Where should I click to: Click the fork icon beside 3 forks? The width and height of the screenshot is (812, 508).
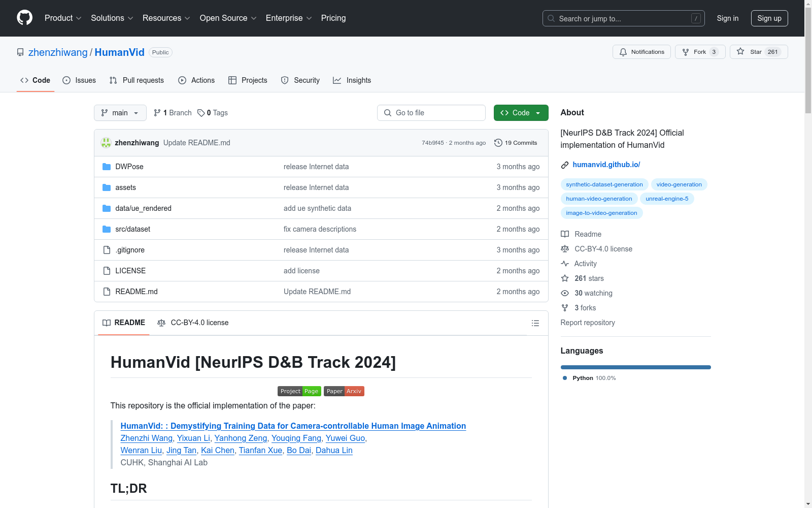click(x=565, y=308)
